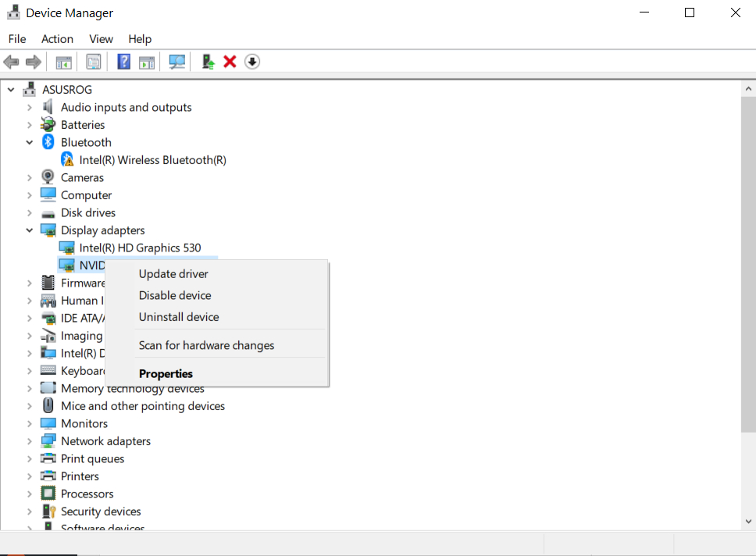Collapse the ASUSROG root node
The width and height of the screenshot is (756, 556).
(x=11, y=90)
